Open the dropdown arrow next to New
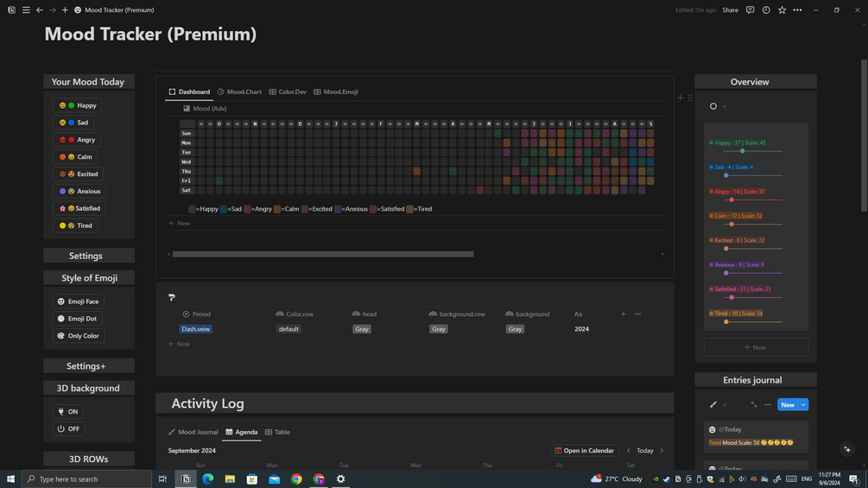 point(803,405)
